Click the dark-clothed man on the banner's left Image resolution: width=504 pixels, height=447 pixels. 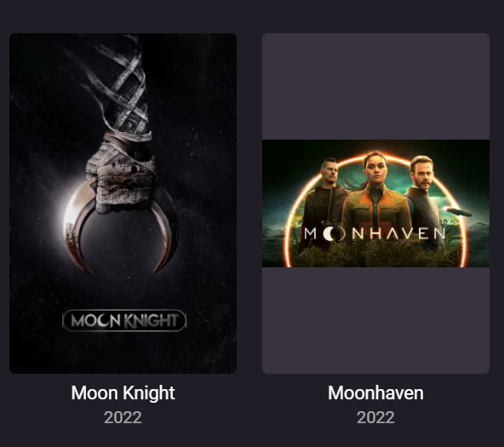[x=323, y=206]
